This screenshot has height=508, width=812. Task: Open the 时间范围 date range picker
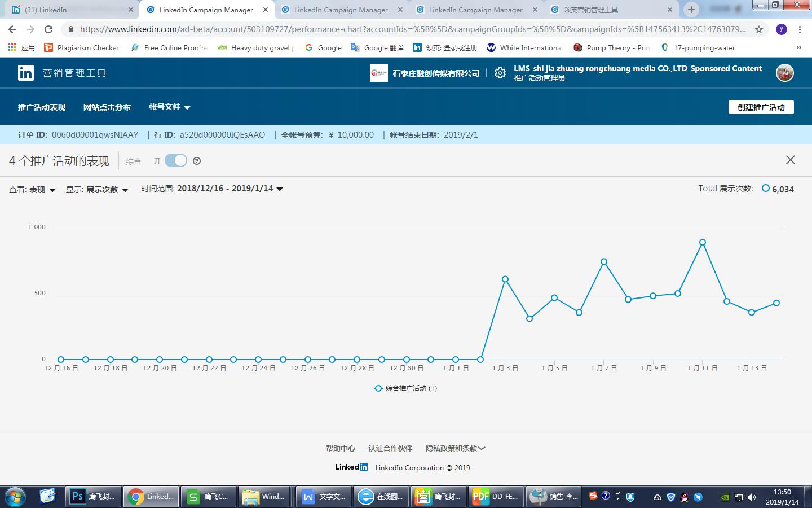click(212, 189)
